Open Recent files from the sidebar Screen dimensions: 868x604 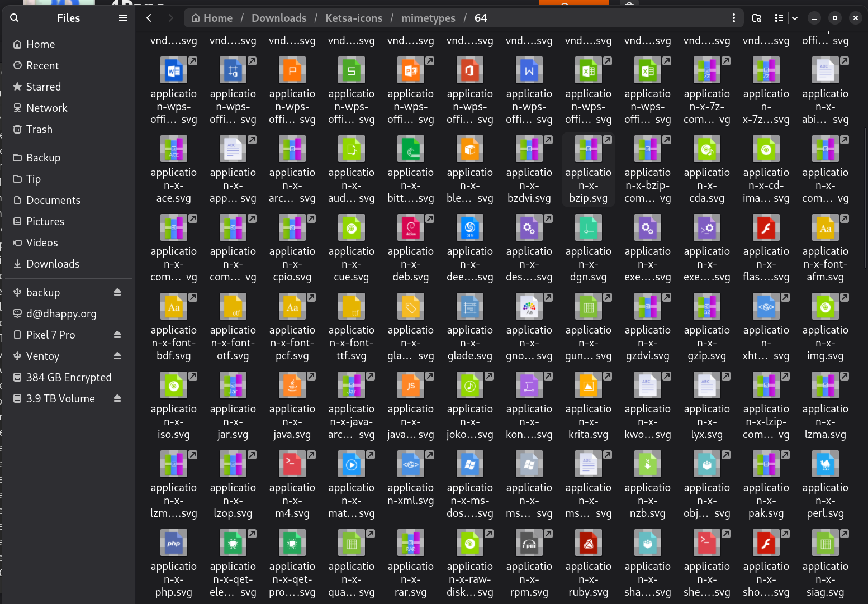42,65
